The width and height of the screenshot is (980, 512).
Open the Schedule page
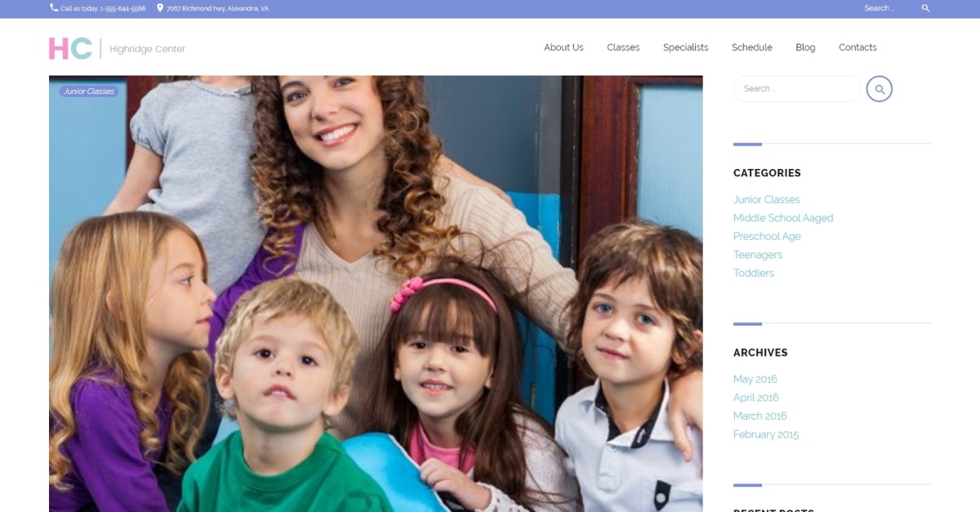[752, 47]
